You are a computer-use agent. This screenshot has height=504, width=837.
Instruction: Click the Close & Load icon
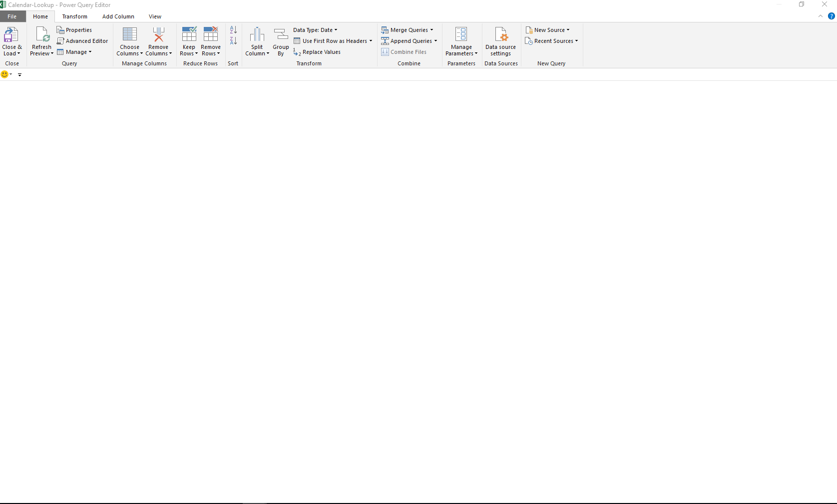(11, 34)
